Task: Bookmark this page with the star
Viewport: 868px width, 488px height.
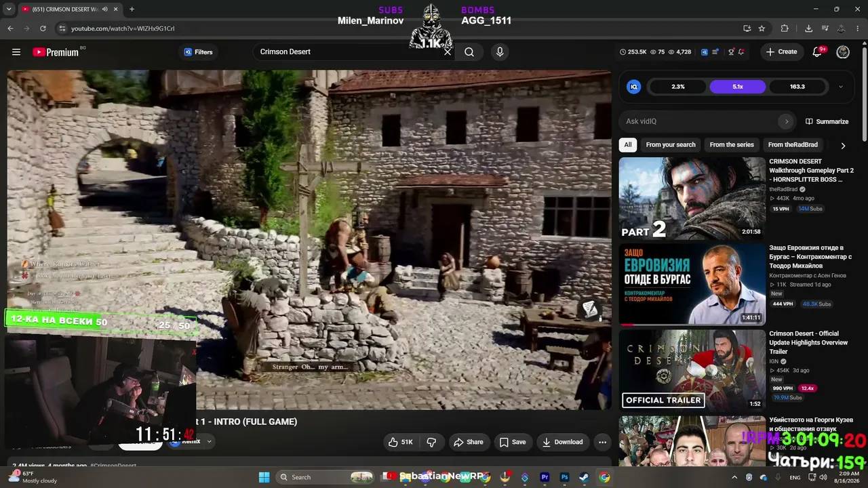Action: pyautogui.click(x=762, y=28)
